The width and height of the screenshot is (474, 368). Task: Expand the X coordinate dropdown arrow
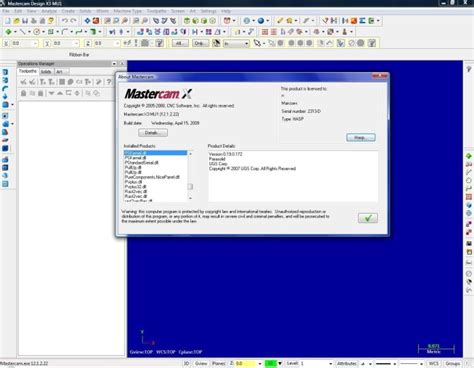pyautogui.click(x=35, y=43)
